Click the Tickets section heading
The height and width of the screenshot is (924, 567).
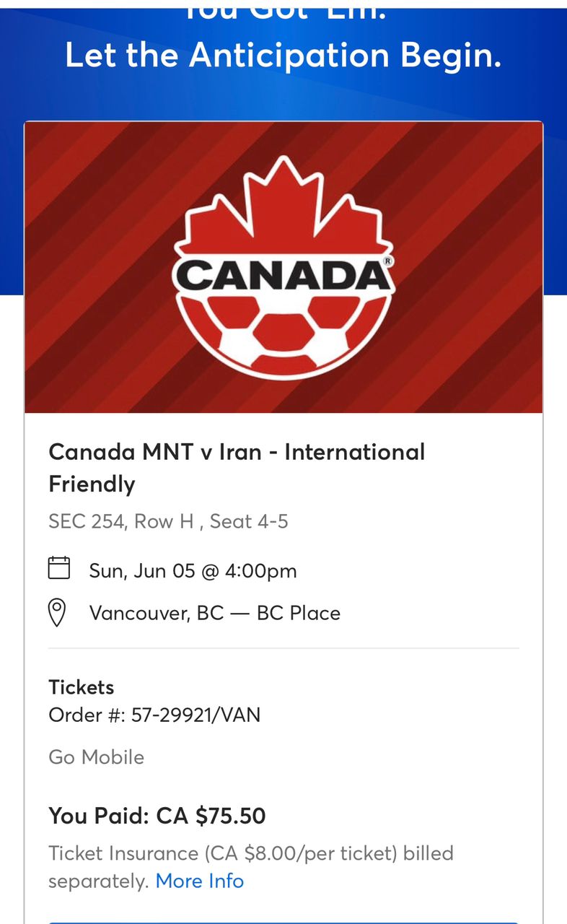point(81,687)
